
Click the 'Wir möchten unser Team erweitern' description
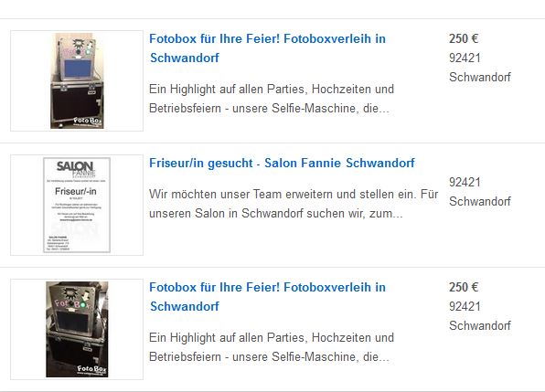click(294, 204)
